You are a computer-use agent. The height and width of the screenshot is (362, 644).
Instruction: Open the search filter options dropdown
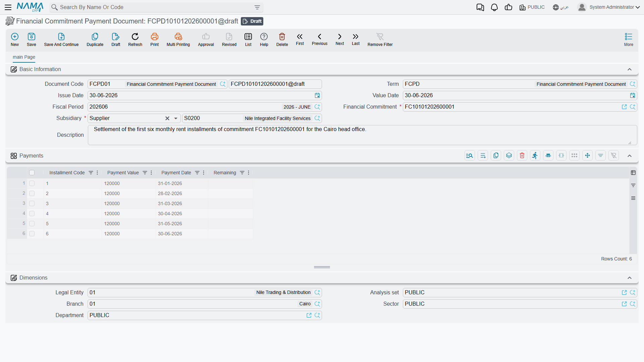[257, 7]
